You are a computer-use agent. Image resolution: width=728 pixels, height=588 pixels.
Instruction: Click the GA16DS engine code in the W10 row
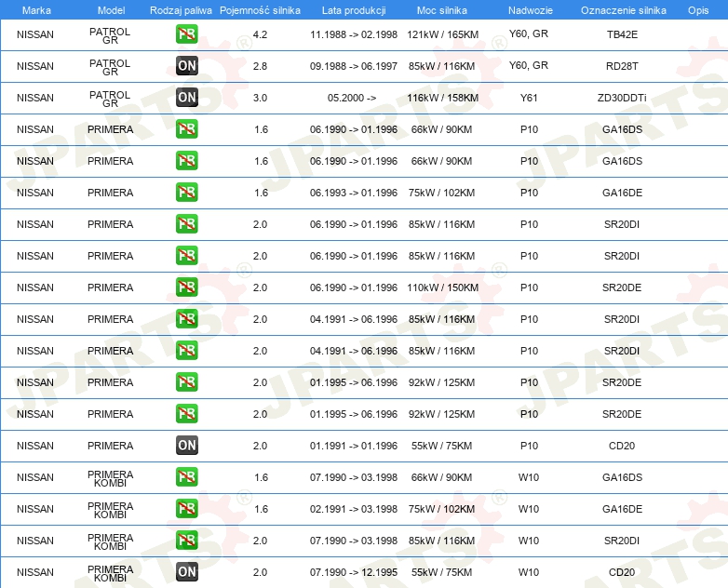click(x=622, y=477)
